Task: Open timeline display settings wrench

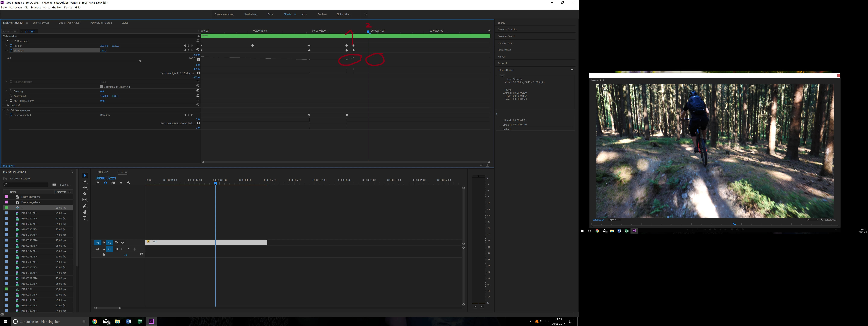Action: pyautogui.click(x=128, y=183)
